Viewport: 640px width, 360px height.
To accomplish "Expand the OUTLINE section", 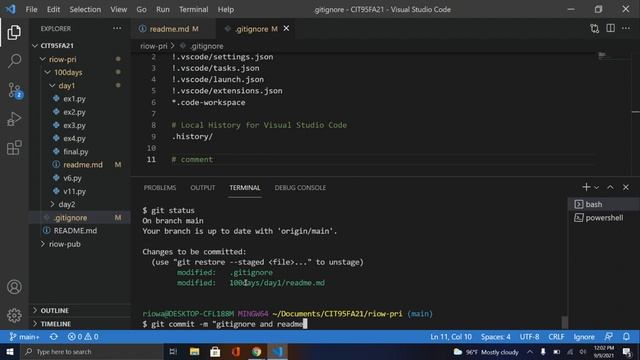I will pos(54,311).
